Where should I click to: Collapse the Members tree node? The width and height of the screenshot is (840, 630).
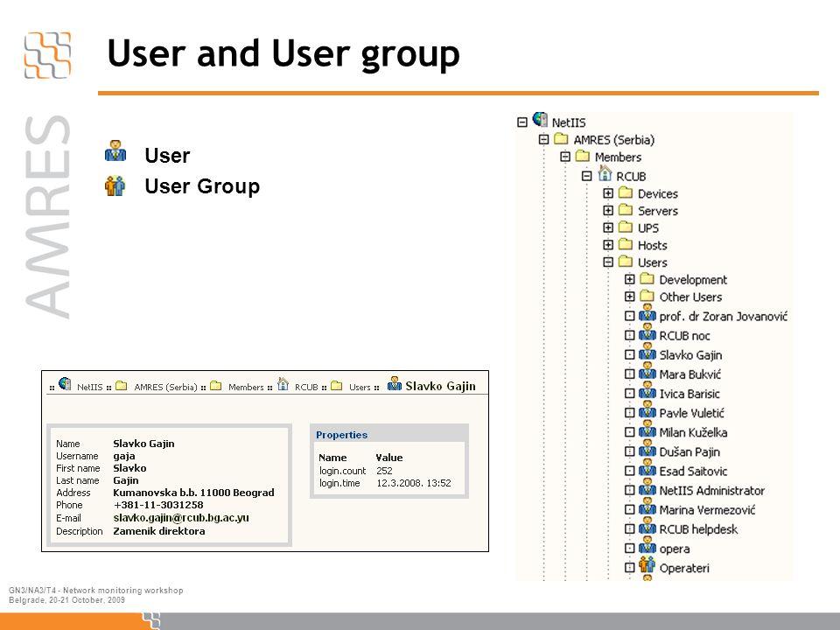(x=565, y=157)
